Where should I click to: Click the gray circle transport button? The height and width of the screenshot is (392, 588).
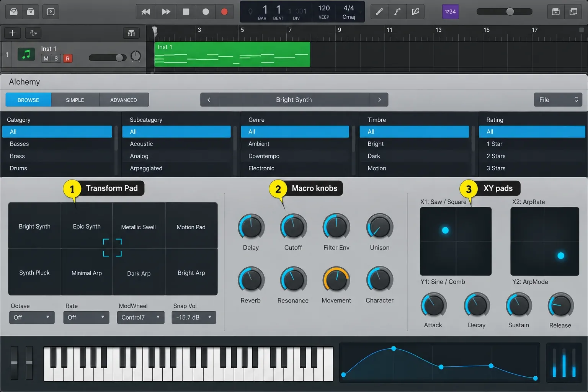[x=206, y=12]
